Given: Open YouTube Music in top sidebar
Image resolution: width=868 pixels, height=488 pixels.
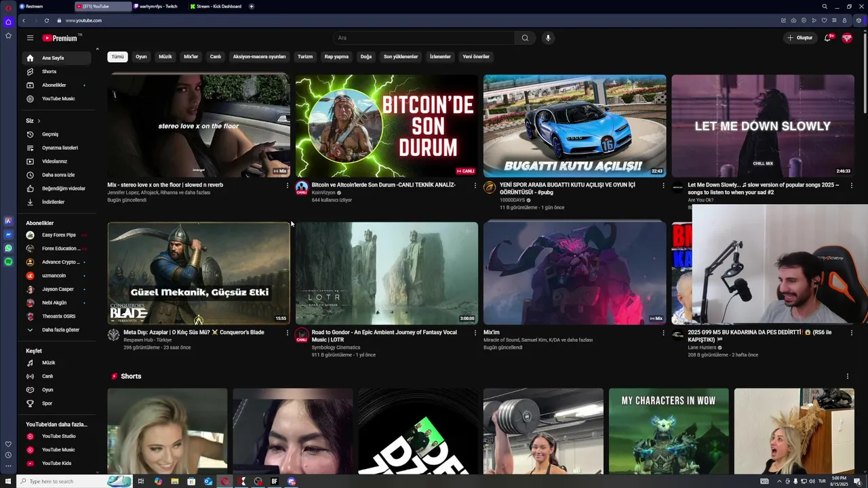Looking at the screenshot, I should pos(57,98).
